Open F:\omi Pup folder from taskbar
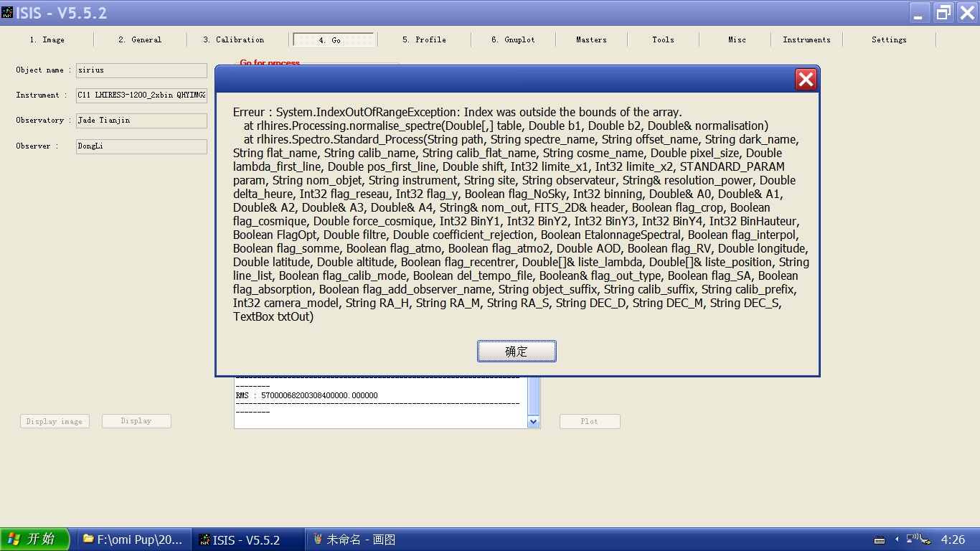980x551 pixels. tap(133, 540)
